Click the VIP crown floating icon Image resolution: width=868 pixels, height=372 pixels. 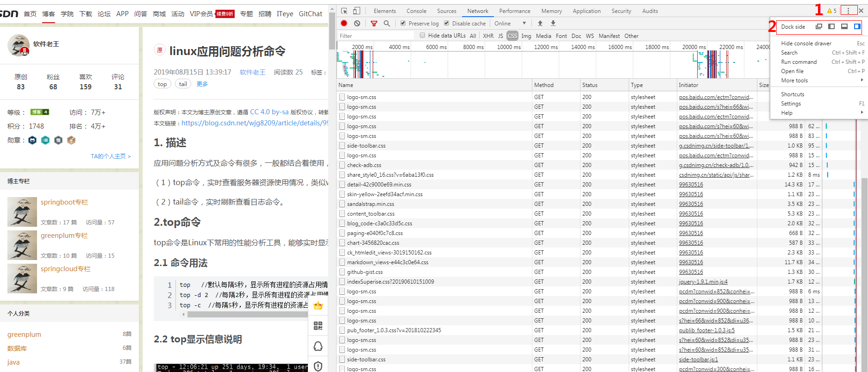[318, 305]
